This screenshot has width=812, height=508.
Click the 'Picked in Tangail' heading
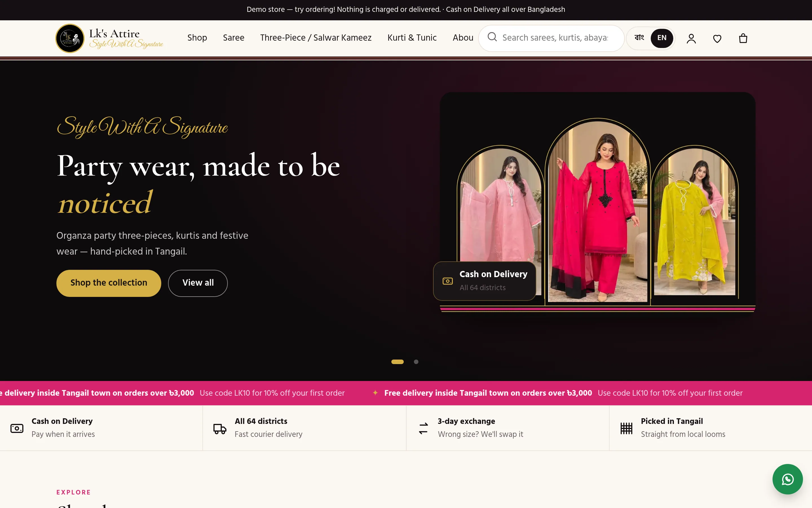[672, 421]
